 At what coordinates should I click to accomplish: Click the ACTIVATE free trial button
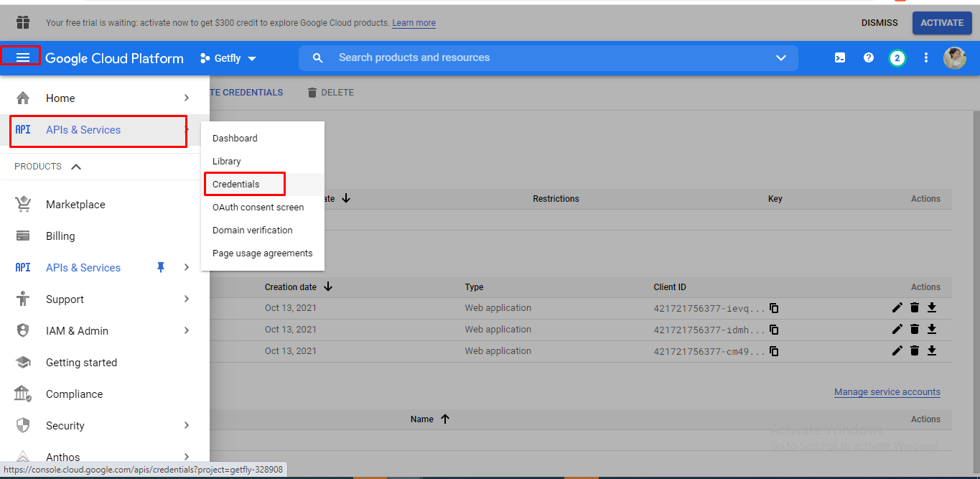(941, 23)
